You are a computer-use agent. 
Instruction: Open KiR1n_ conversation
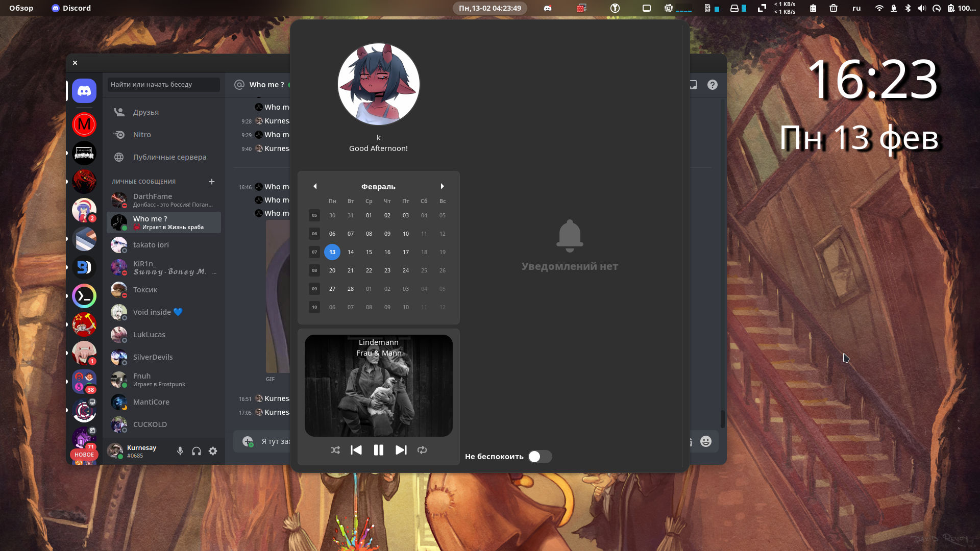click(x=164, y=267)
